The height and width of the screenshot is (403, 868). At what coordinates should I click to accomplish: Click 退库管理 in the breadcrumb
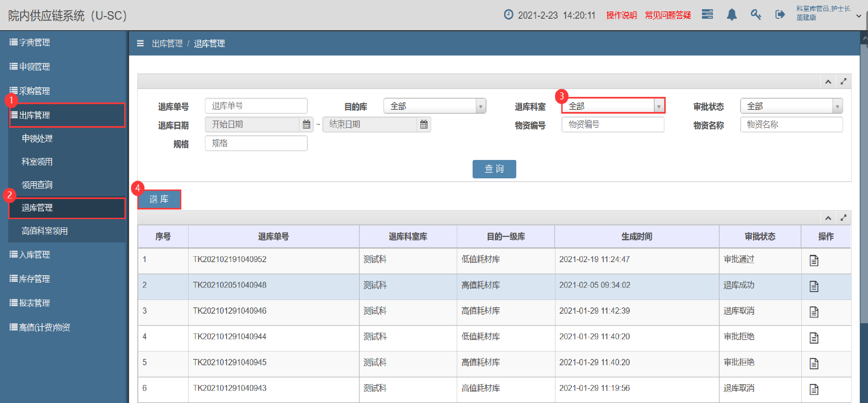pyautogui.click(x=209, y=43)
